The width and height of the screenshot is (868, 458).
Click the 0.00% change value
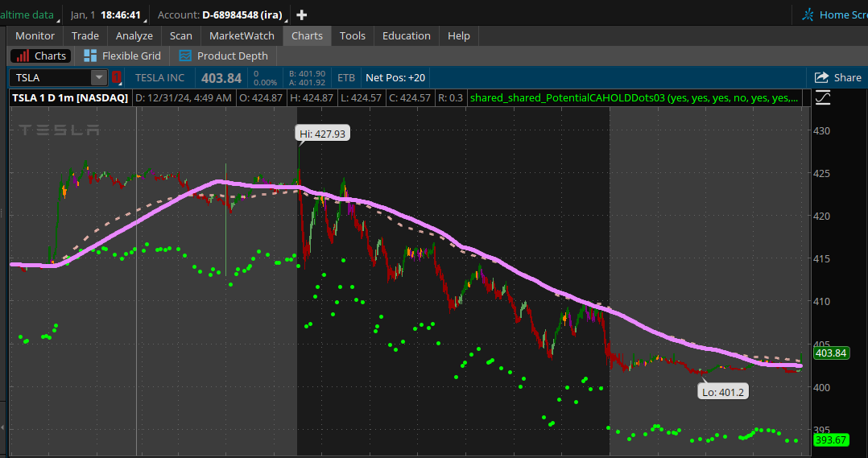[265, 82]
